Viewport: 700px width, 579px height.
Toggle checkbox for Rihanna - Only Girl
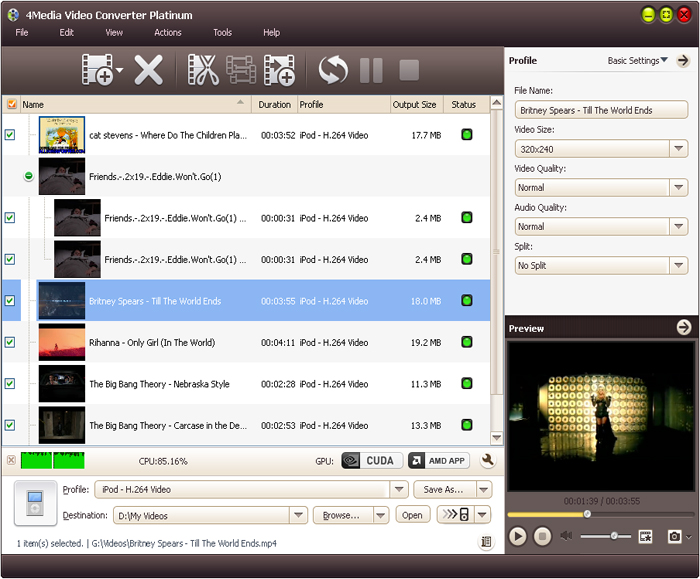(x=10, y=342)
